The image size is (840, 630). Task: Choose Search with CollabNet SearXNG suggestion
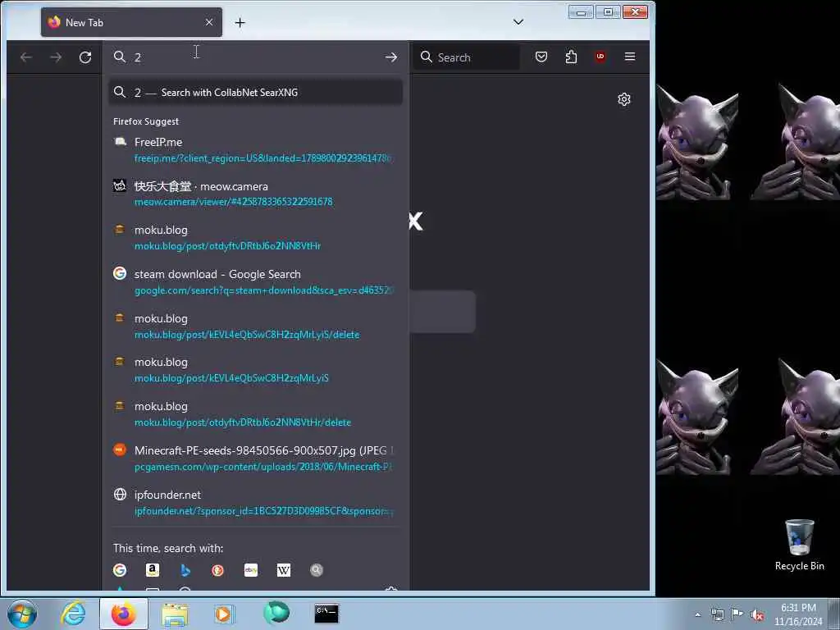(x=256, y=93)
